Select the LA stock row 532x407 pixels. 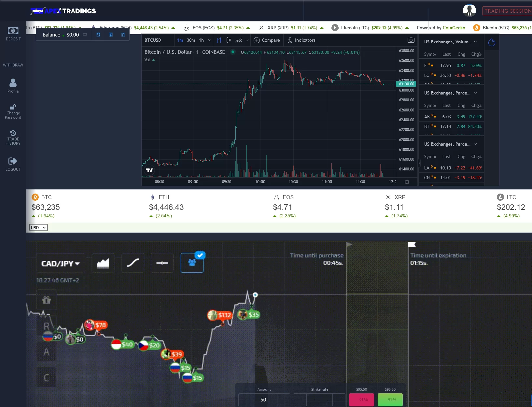click(452, 168)
